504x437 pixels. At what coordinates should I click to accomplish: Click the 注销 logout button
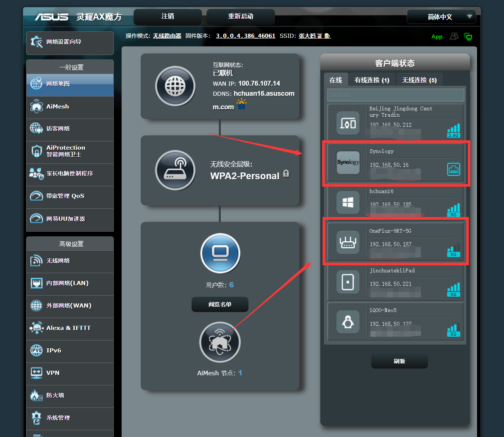tap(168, 17)
